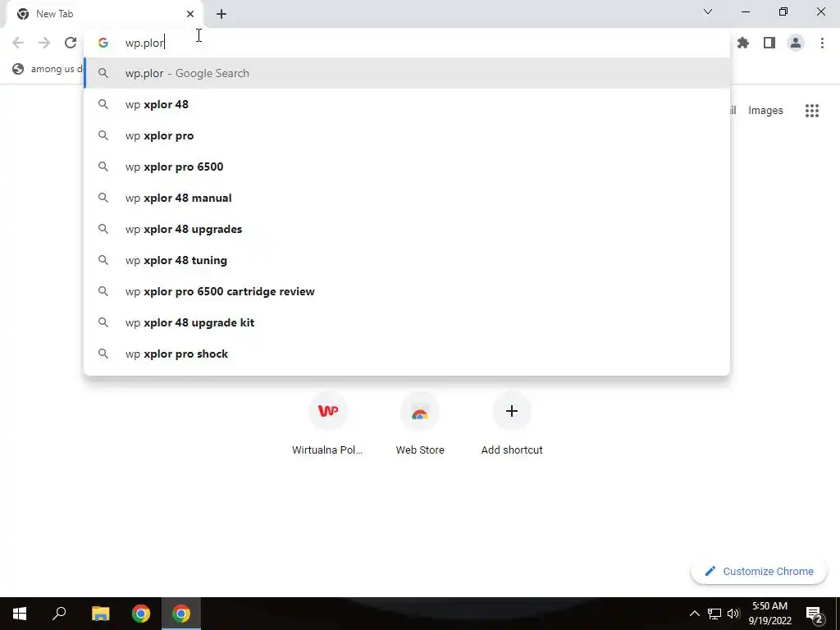840x630 pixels.
Task: Pick 'wp xplor pro 6500 cartridge review' suggestion
Action: pos(407,291)
